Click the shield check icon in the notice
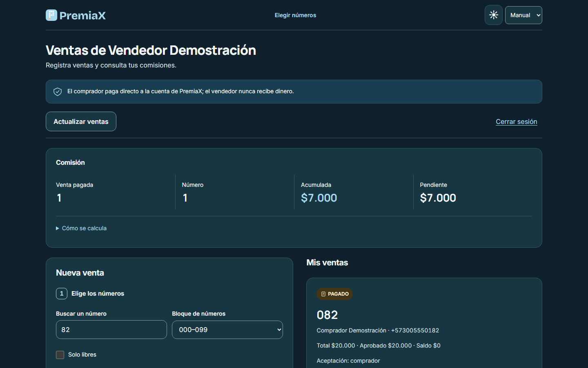Image resolution: width=588 pixels, height=368 pixels. coord(58,92)
